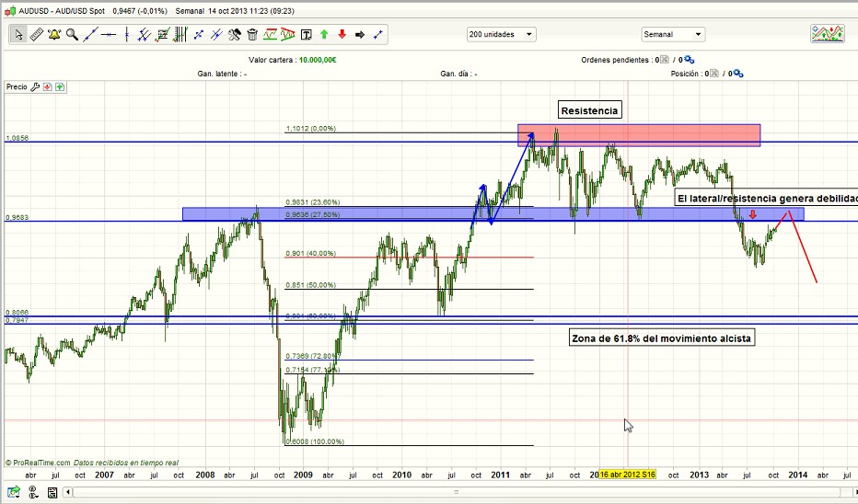Click the Resistencia text label
Screen dimensions: 858x504
pyautogui.click(x=589, y=110)
